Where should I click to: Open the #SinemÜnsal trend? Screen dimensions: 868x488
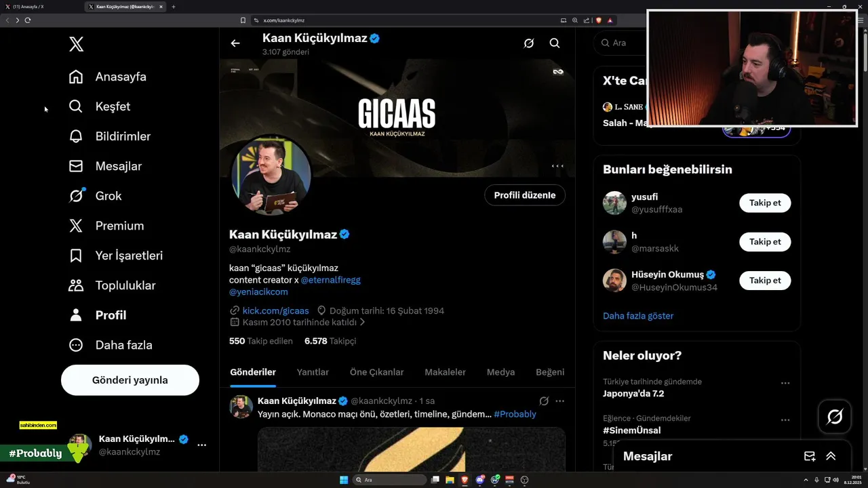click(631, 430)
